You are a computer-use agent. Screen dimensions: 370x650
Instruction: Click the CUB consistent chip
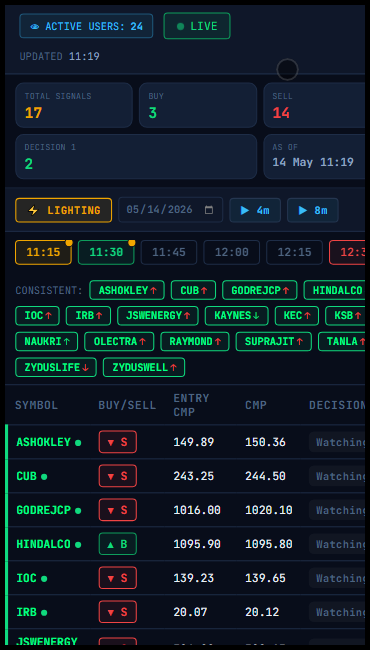pos(193,290)
